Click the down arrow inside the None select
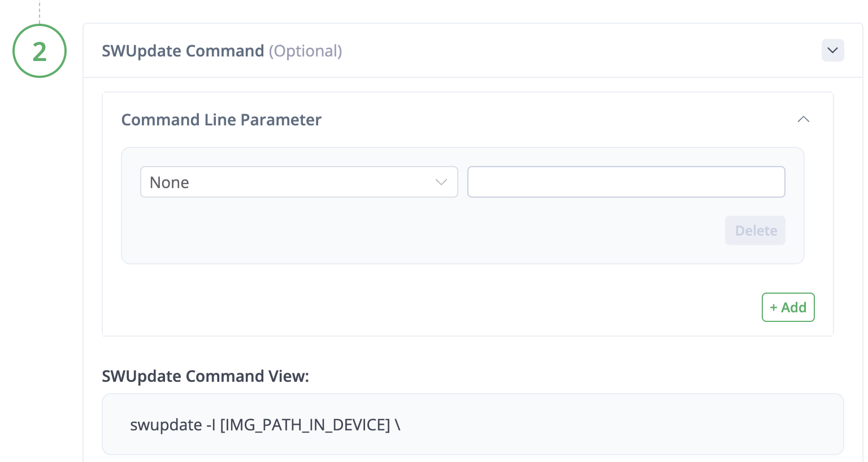 pyautogui.click(x=441, y=182)
